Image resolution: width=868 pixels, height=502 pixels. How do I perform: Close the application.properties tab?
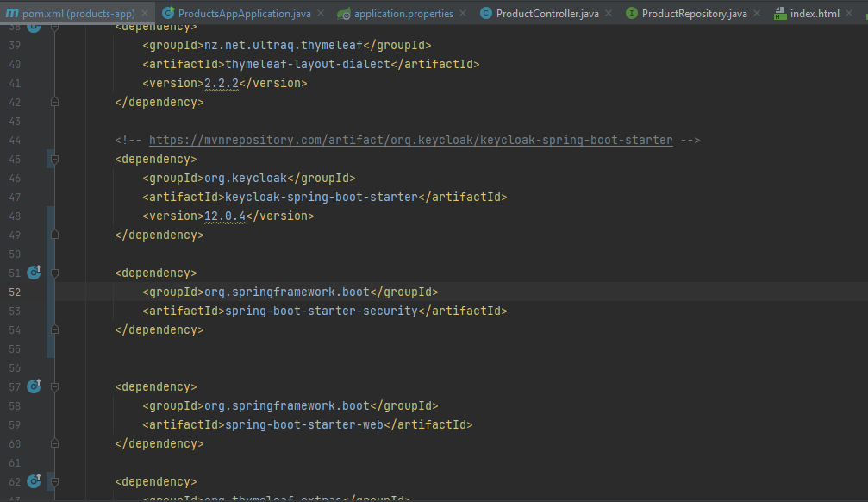click(463, 13)
